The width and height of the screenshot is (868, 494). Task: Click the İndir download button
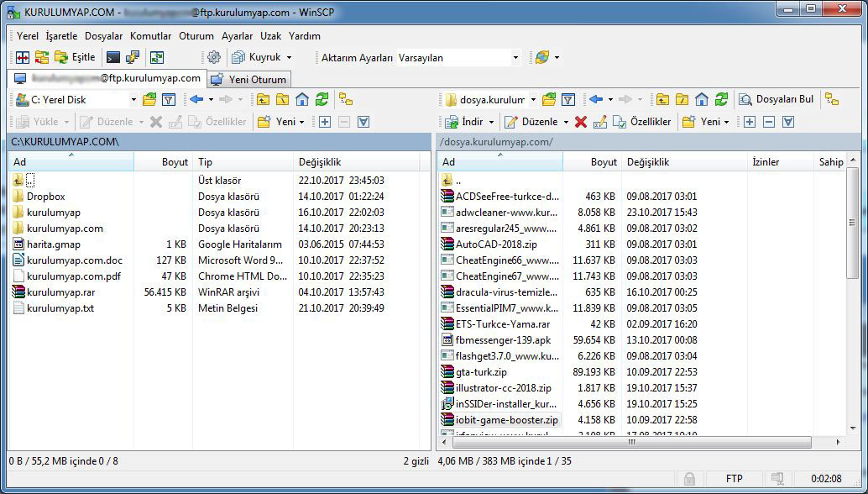[x=465, y=122]
